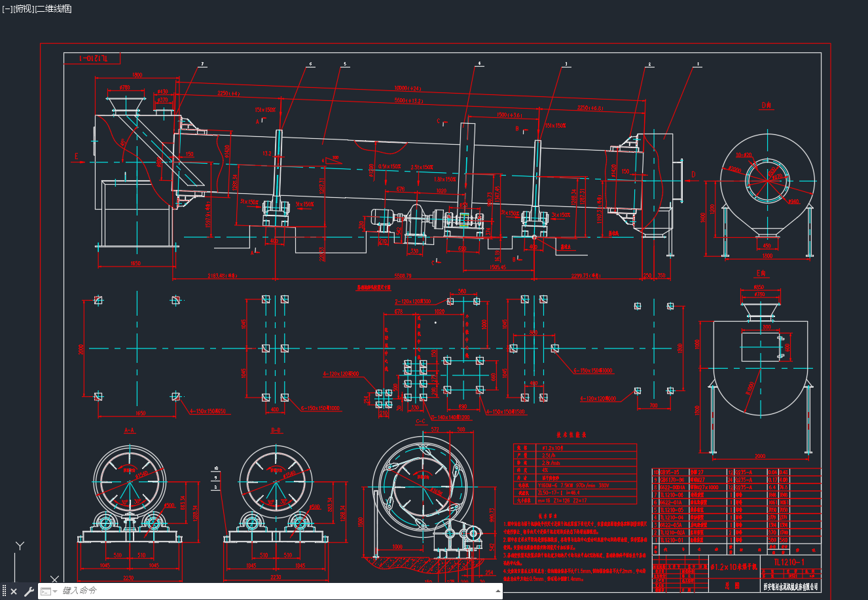The width and height of the screenshot is (868, 600).
Task: Click the 技术性能表 table heading
Action: [x=571, y=434]
